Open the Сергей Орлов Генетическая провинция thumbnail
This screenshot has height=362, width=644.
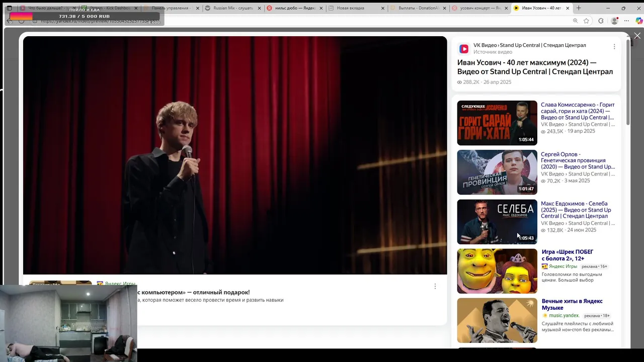(x=497, y=172)
